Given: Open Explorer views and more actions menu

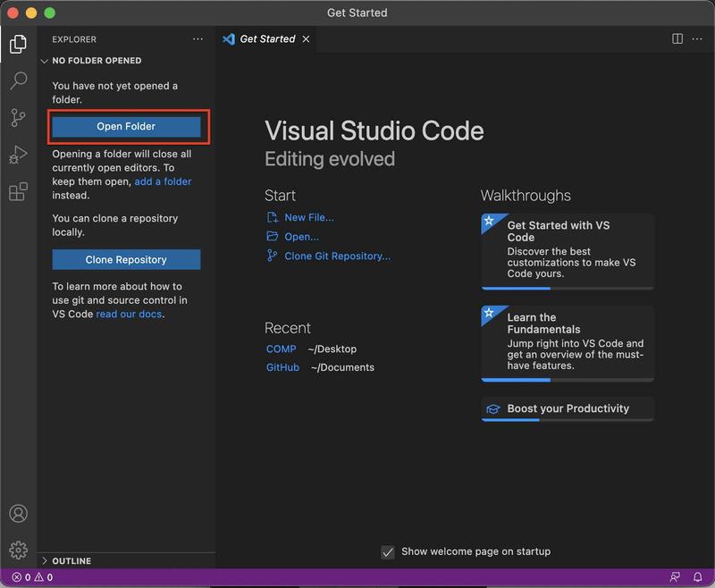Looking at the screenshot, I should click(x=198, y=39).
